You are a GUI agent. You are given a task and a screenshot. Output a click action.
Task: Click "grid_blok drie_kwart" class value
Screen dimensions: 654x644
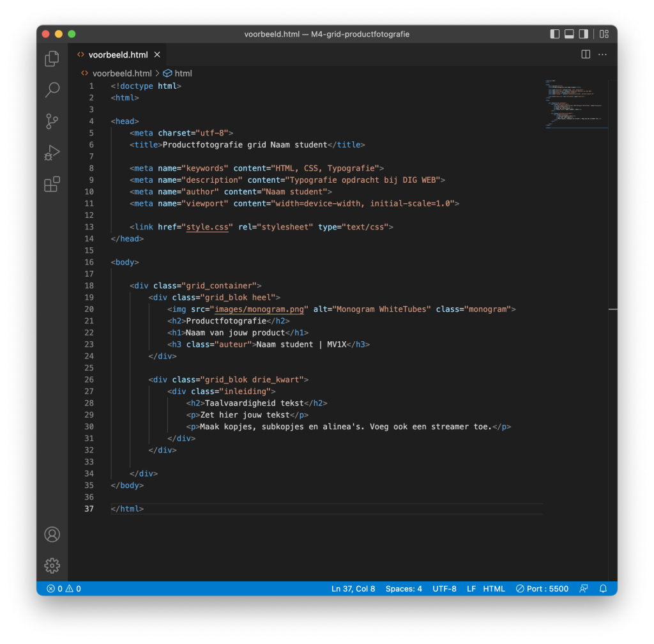point(252,379)
